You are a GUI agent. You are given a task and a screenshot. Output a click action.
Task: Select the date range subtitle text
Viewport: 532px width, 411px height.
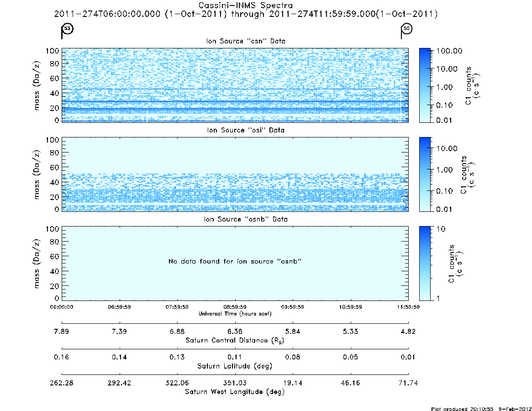(x=246, y=14)
